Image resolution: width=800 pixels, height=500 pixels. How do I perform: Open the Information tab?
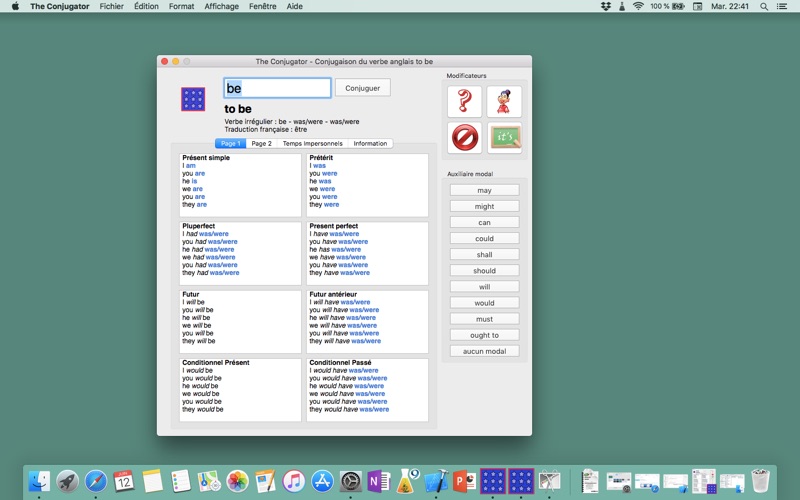370,143
